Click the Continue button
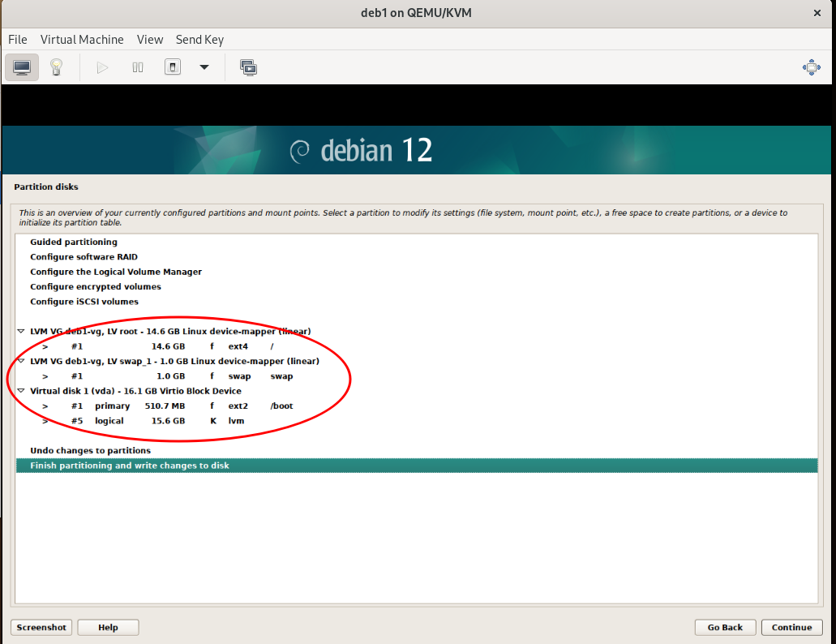This screenshot has height=644, width=836. [792, 627]
